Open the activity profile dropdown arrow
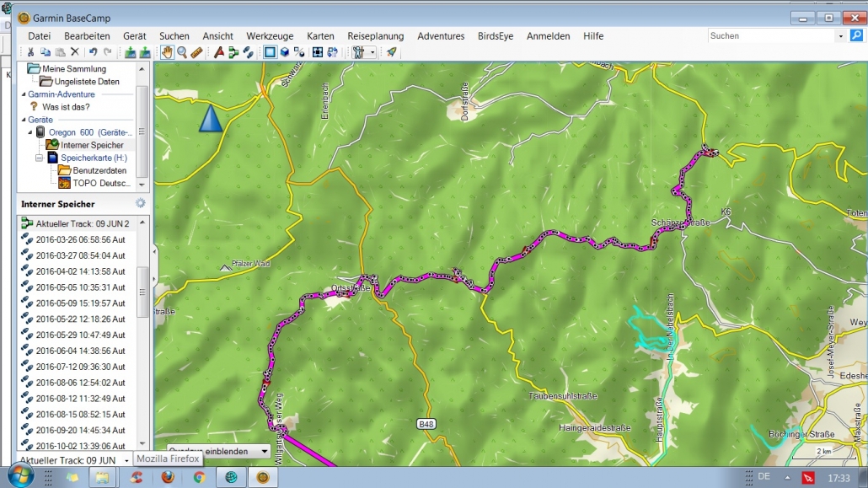 point(372,52)
